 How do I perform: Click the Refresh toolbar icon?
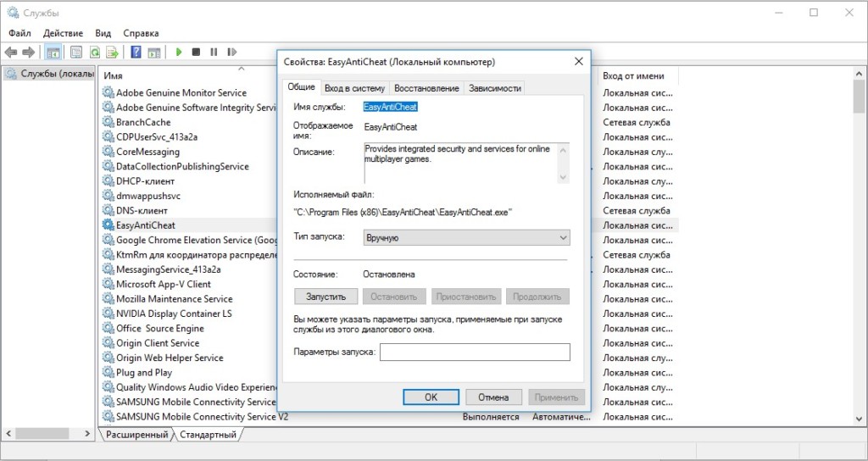95,52
